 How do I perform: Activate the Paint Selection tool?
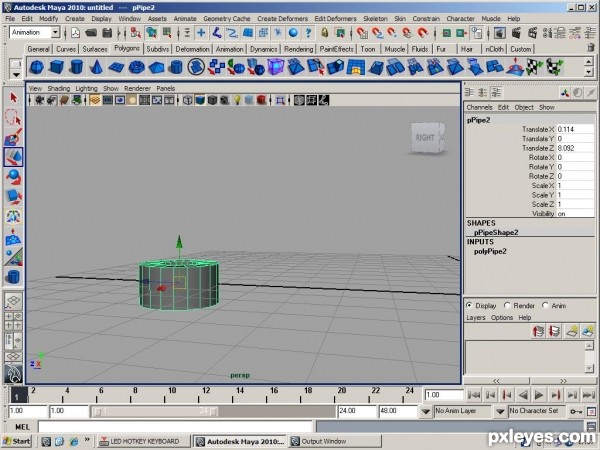click(13, 137)
